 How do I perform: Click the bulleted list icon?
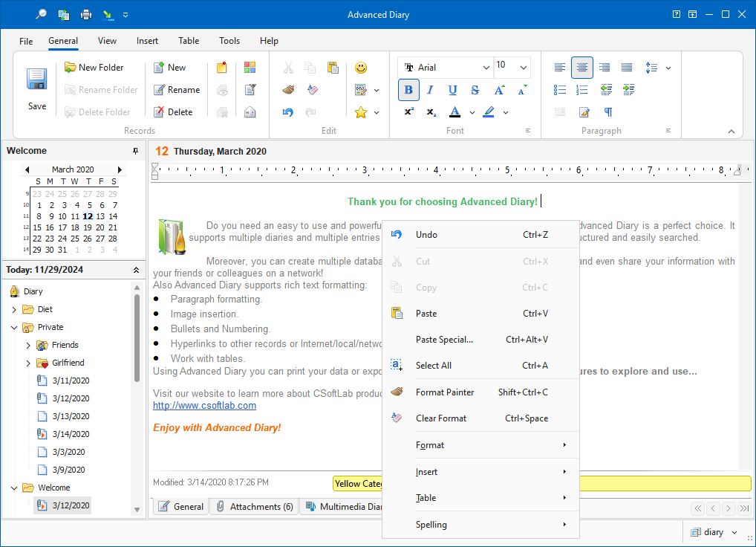coord(560,90)
